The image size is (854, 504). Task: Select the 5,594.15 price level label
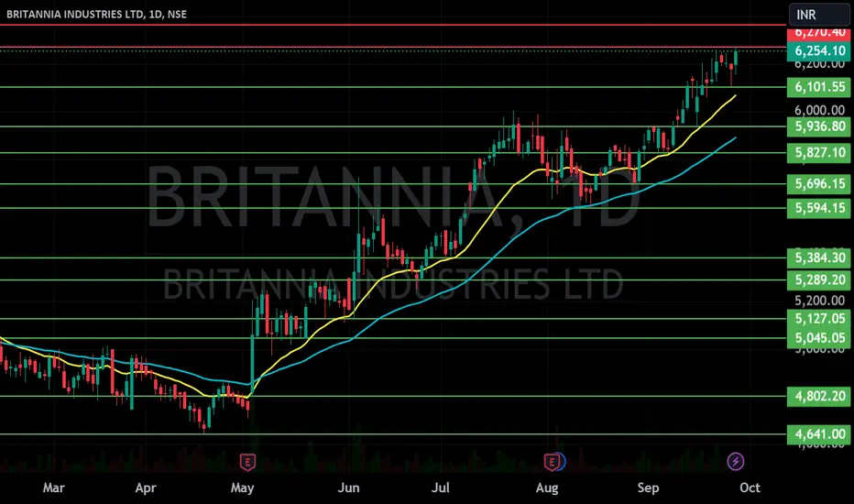[818, 208]
